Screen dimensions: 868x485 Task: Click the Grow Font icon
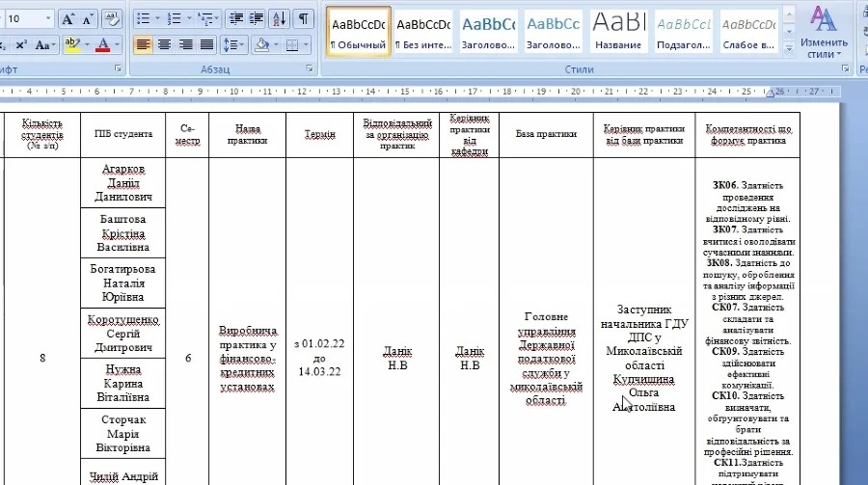pyautogui.click(x=68, y=19)
